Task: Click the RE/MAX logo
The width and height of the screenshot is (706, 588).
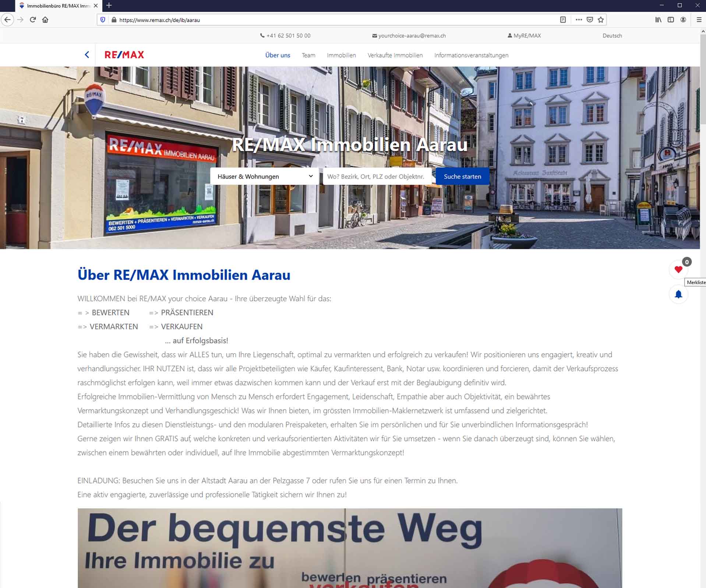Action: (124, 55)
